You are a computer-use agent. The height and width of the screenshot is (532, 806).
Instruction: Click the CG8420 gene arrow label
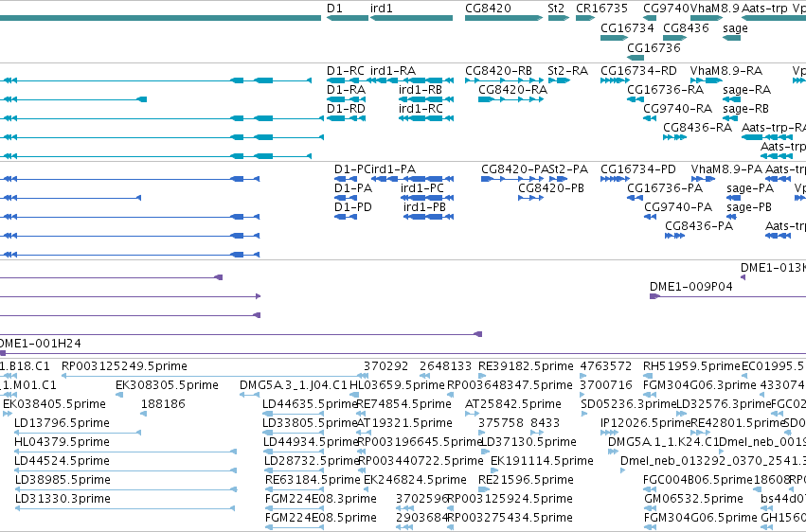[488, 9]
